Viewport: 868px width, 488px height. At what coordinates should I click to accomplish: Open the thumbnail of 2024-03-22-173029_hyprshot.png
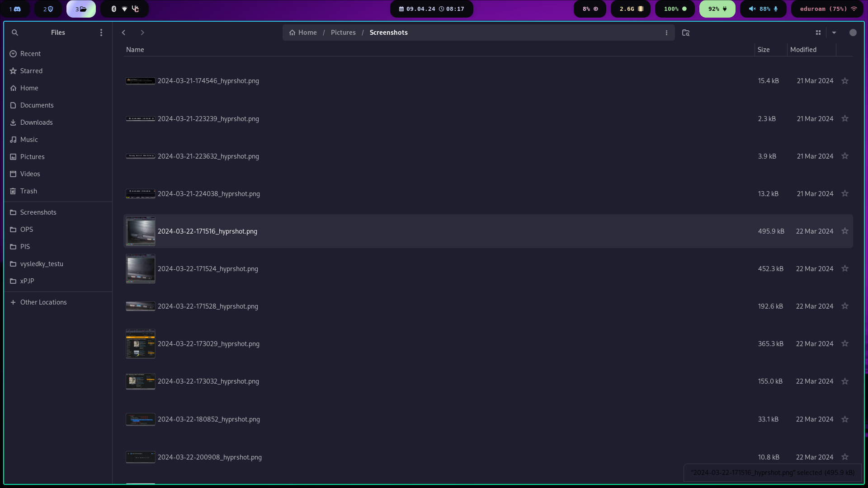141,344
